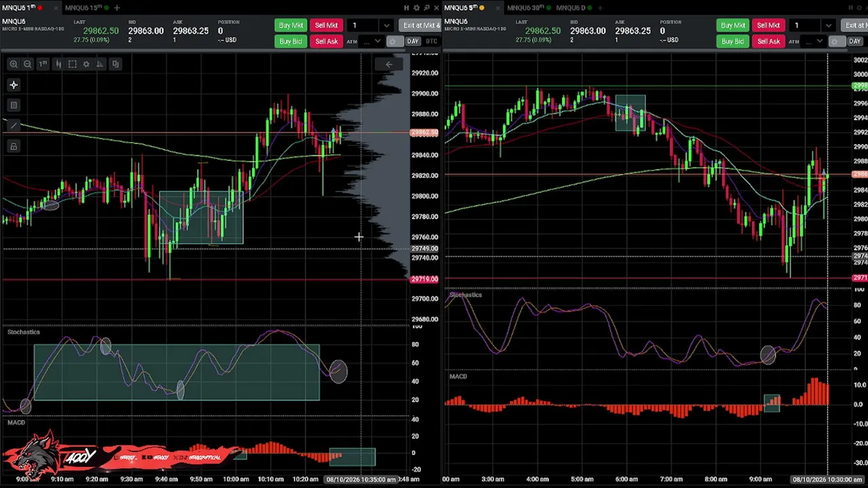This screenshot has height=488, width=868.
Task: Select the line drawing tool
Action: pyautogui.click(x=14, y=125)
